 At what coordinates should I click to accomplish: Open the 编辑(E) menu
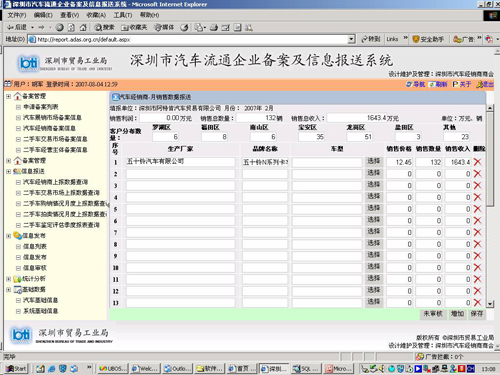[x=43, y=15]
